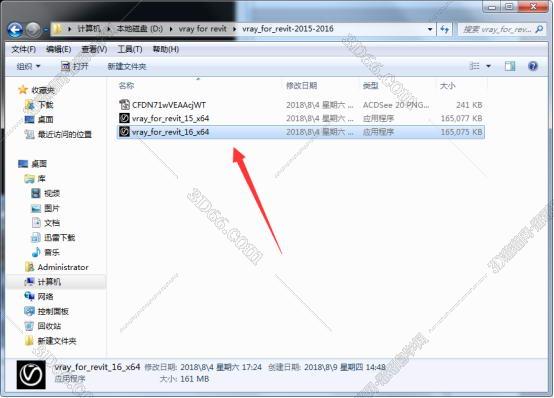Select 计算机 in the navigation tree

49,282
